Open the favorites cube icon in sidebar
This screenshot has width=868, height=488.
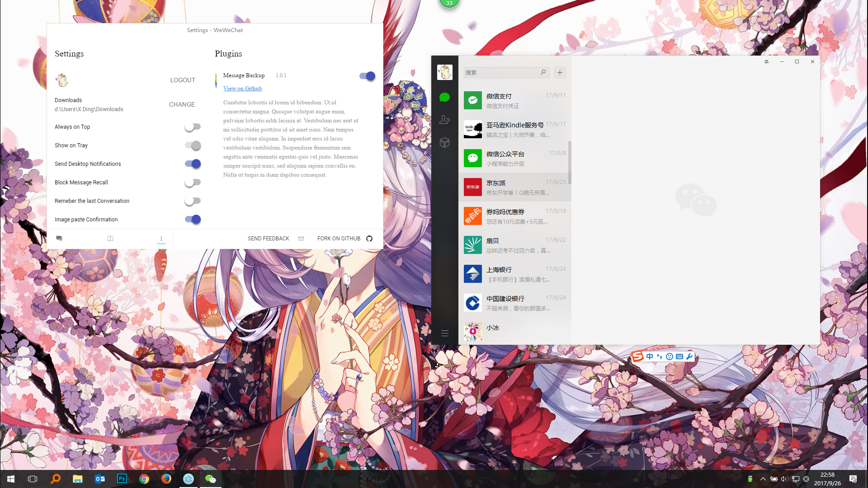[x=444, y=143]
